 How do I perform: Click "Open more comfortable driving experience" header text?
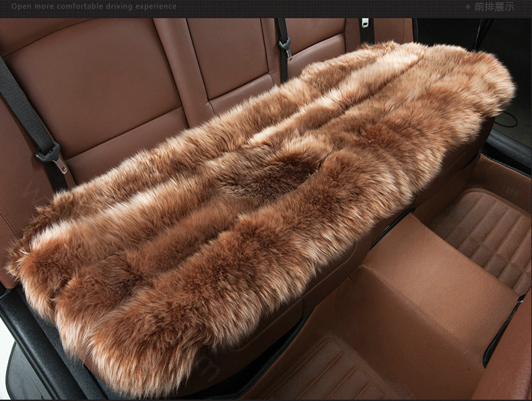[x=94, y=7]
